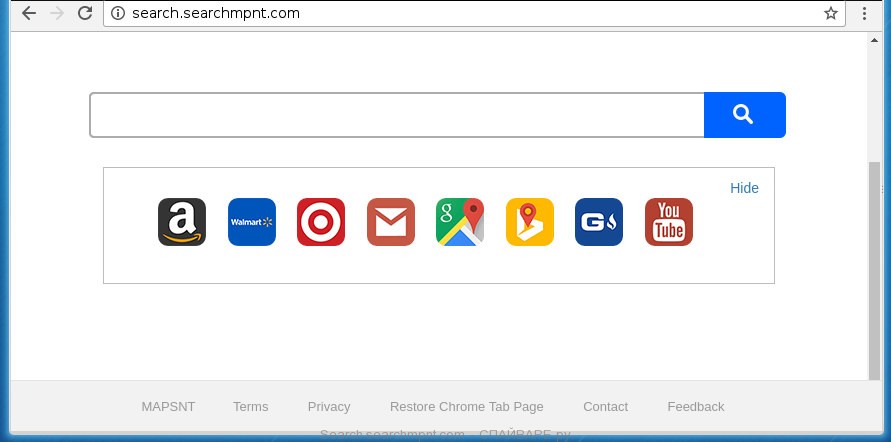Viewport: 891px width, 442px height.
Task: Click the search.searchmpnt.com address bar
Action: (474, 13)
